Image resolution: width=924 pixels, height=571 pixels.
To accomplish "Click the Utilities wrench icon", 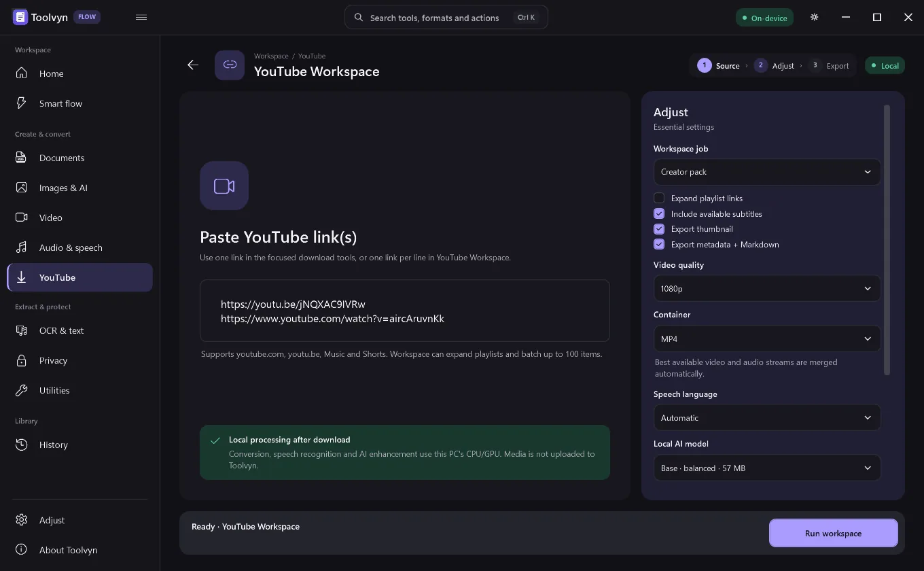I will tap(22, 390).
